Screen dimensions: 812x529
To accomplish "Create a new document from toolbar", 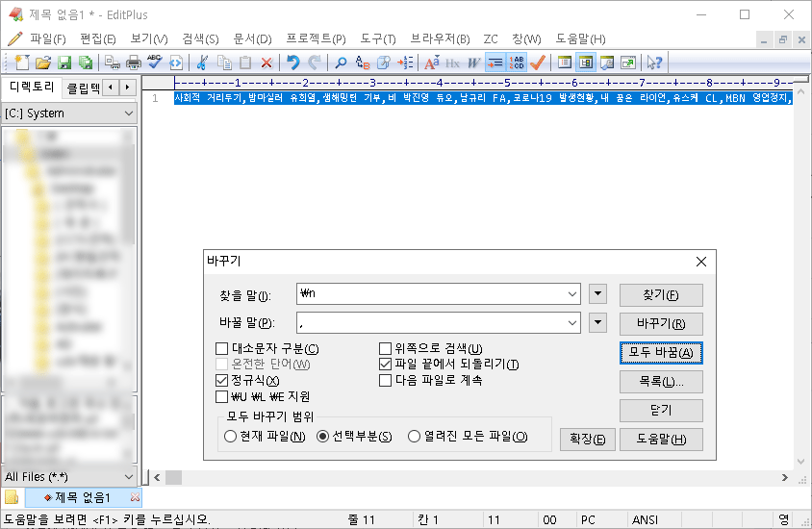I will pyautogui.click(x=22, y=63).
